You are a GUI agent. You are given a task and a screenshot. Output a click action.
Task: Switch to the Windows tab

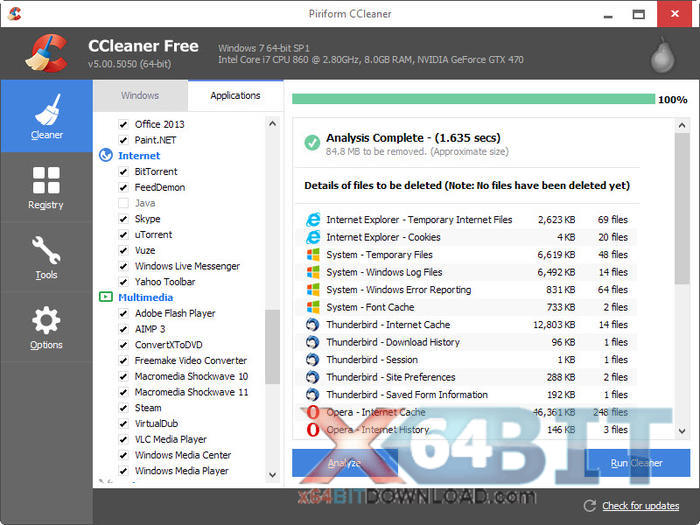click(140, 96)
